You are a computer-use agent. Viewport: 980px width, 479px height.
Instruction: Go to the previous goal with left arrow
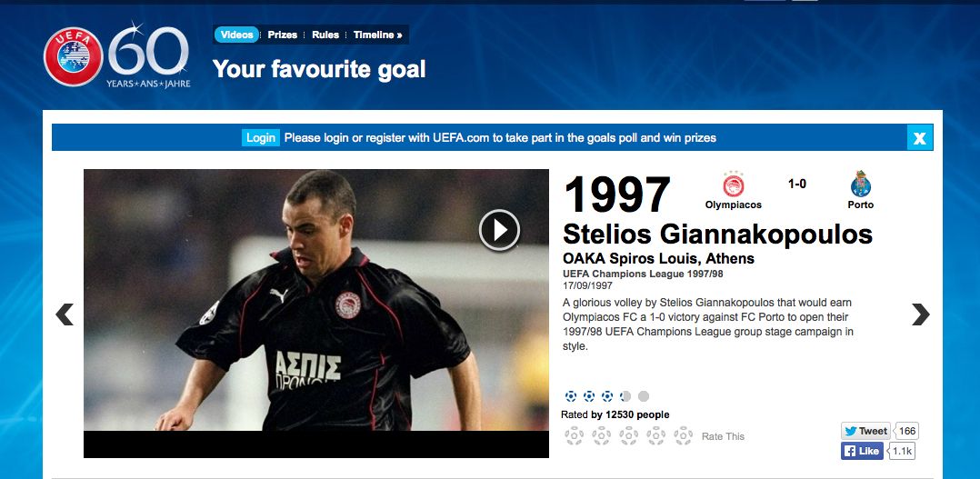pos(65,314)
